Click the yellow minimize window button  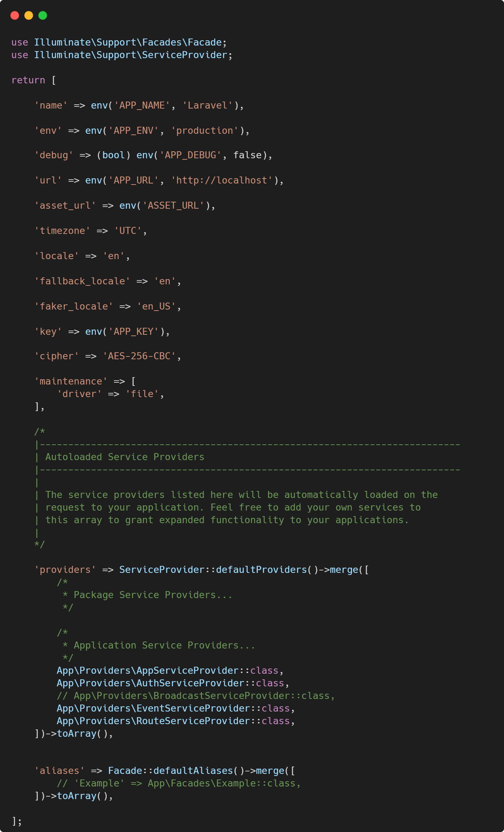tap(29, 15)
